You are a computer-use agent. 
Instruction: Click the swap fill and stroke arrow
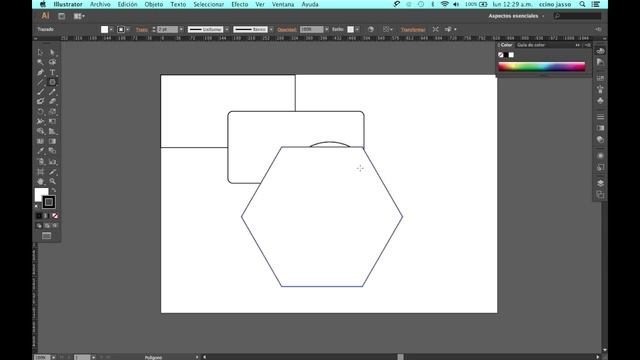(53, 190)
